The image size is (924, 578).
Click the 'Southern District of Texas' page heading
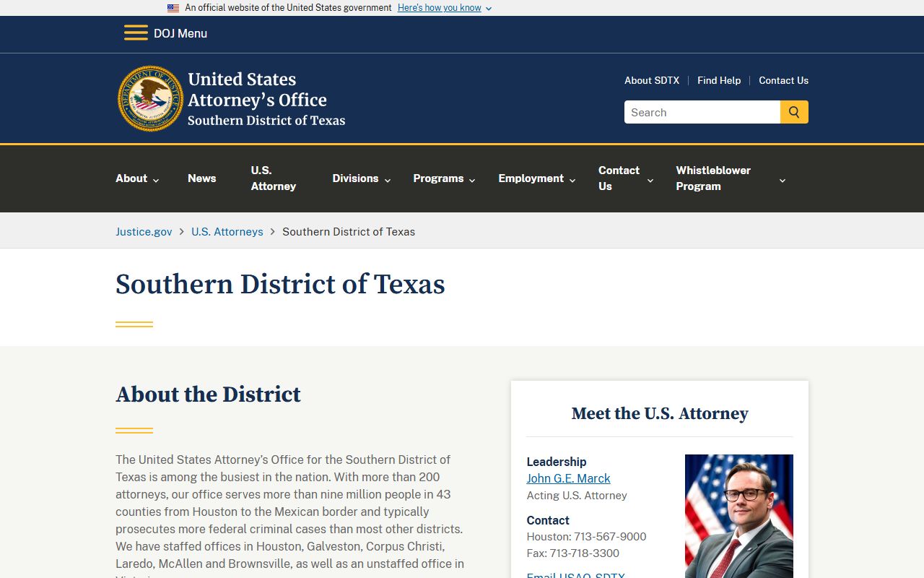[280, 285]
